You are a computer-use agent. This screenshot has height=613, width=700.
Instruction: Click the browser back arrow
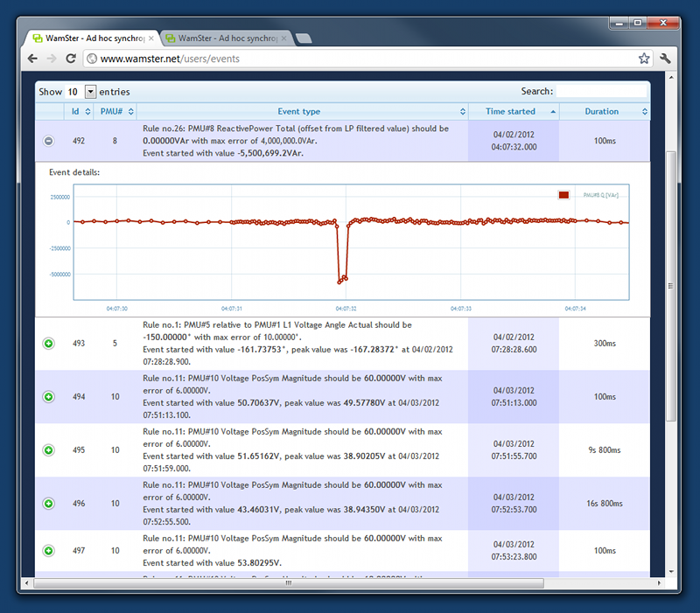32,59
